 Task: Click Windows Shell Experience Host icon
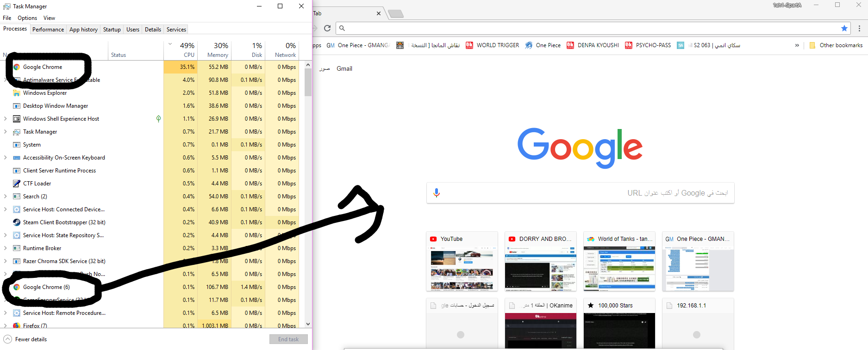[17, 119]
